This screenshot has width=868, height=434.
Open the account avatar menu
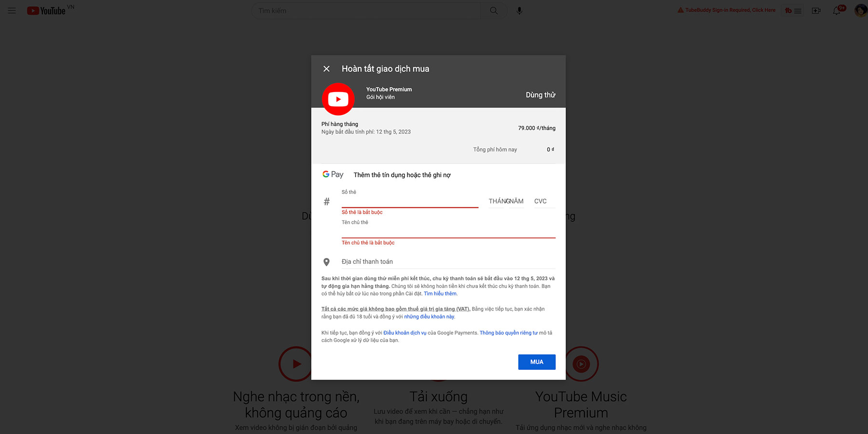(x=860, y=11)
